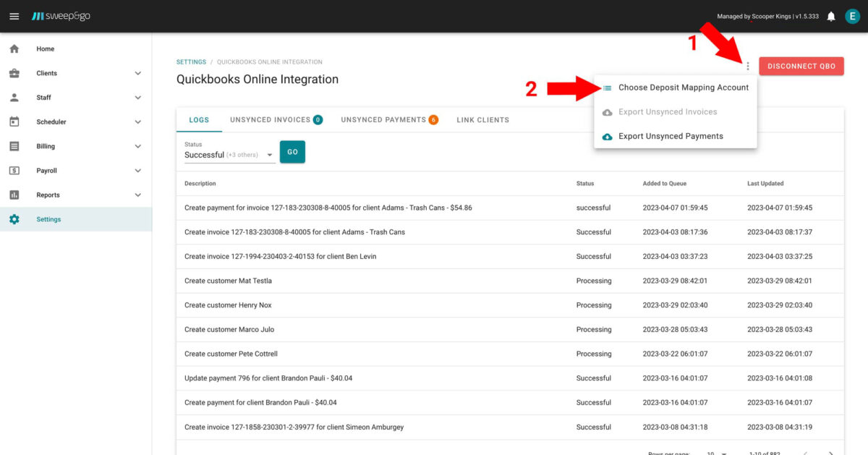868x455 pixels.
Task: Open the notifications bell
Action: [830, 16]
